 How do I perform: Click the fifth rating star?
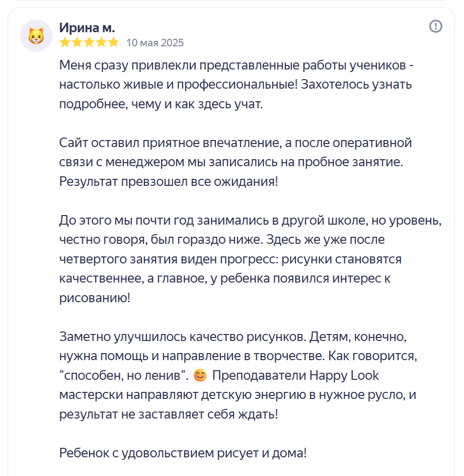tap(113, 42)
